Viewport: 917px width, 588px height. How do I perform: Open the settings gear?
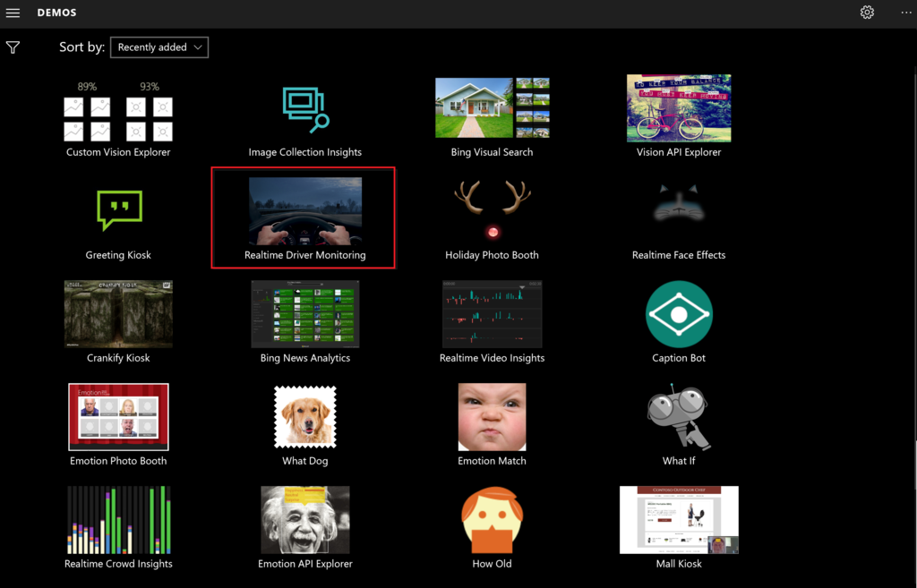click(x=867, y=13)
